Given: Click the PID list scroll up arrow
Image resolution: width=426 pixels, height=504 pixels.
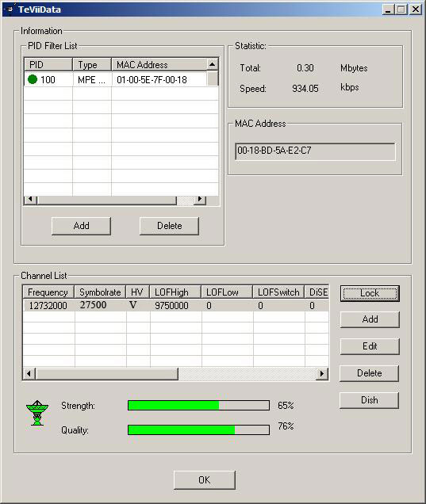Looking at the screenshot, I should pyautogui.click(x=212, y=64).
